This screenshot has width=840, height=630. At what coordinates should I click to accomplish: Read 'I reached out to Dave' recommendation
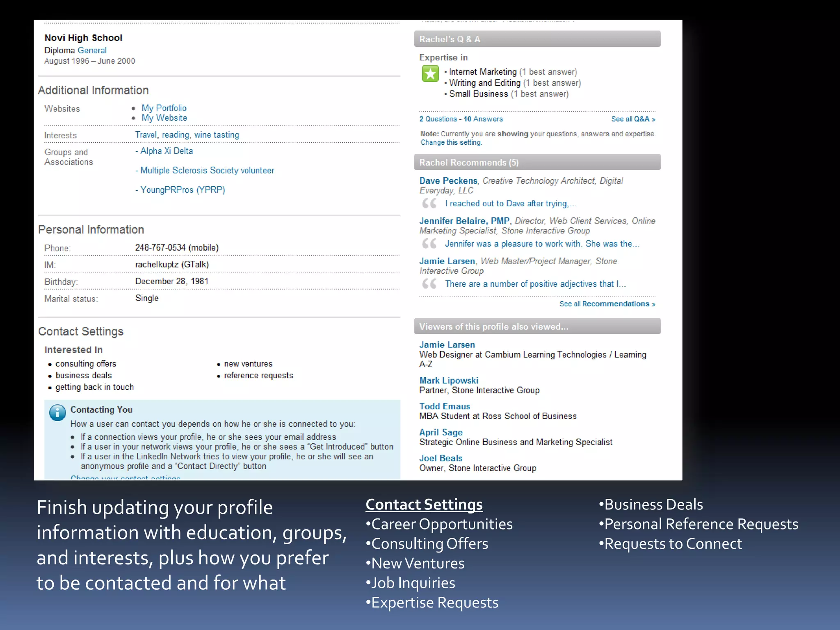511,203
